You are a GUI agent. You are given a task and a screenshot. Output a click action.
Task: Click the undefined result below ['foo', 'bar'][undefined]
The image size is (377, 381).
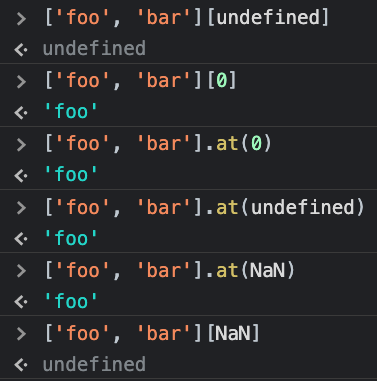(x=94, y=48)
